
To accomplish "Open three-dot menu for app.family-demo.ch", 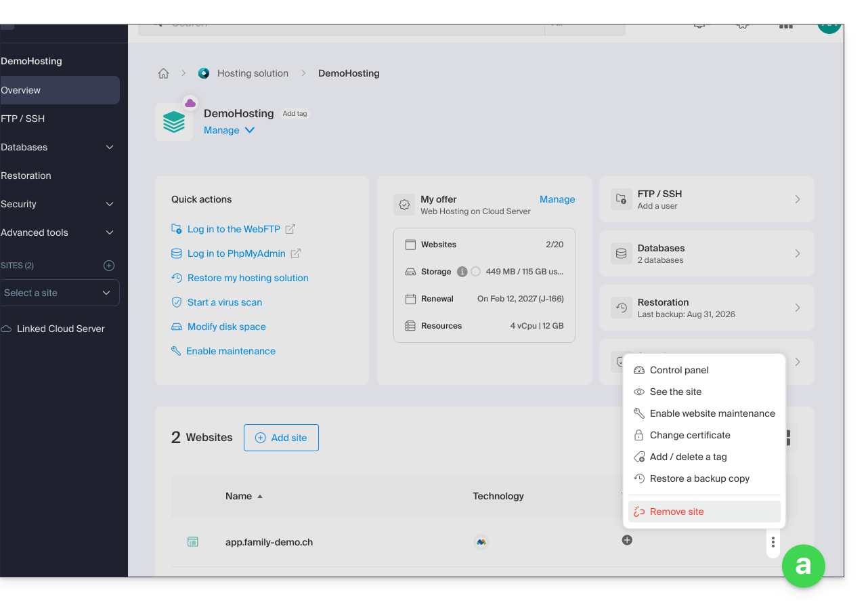I will [x=773, y=542].
